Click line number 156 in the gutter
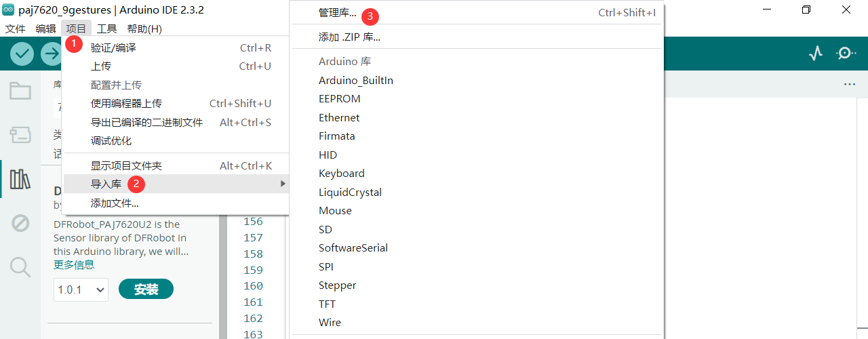868x339 pixels. point(253,221)
